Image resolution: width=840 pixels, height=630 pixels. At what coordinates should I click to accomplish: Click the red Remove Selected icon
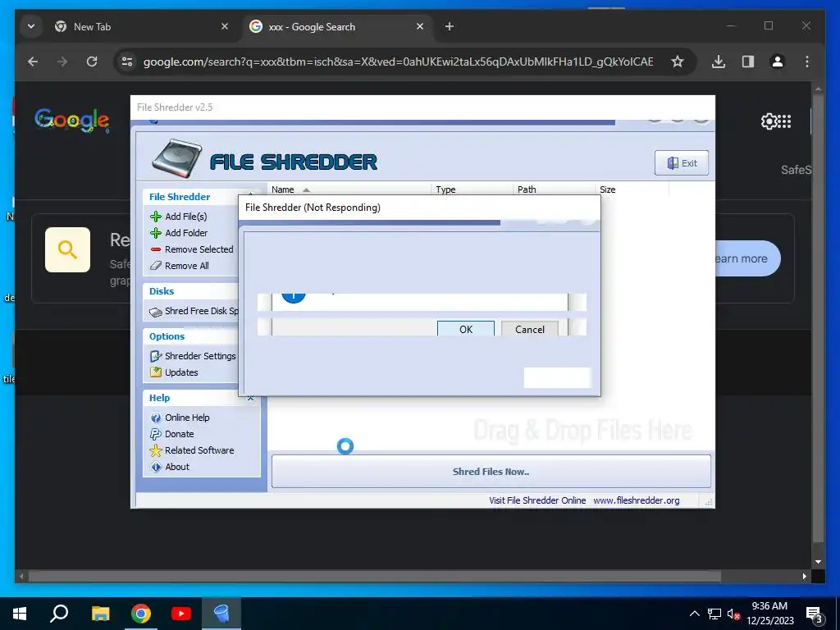point(156,249)
